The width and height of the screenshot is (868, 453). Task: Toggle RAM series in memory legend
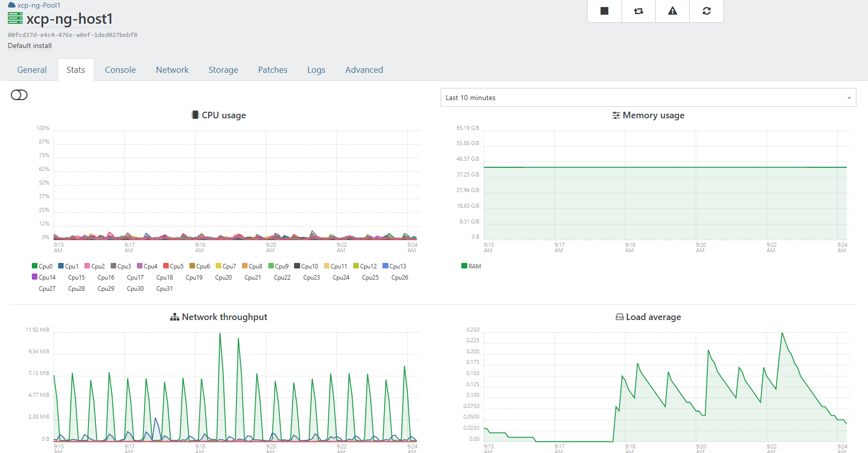(x=471, y=266)
